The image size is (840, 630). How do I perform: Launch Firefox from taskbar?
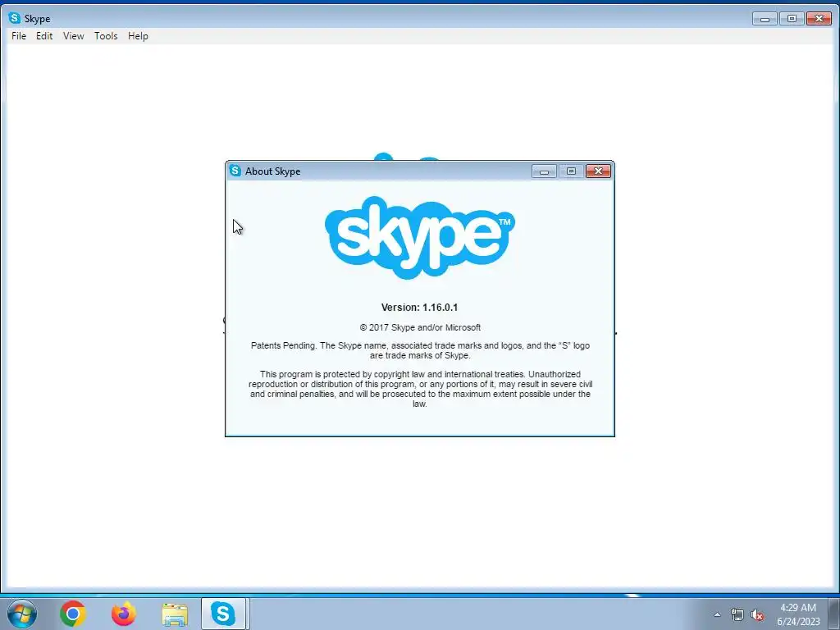coord(124,614)
